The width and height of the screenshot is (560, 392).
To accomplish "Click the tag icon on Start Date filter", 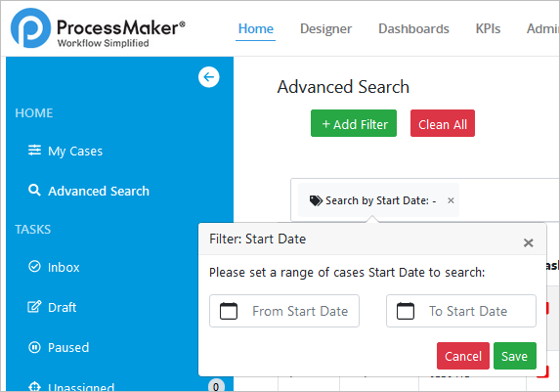I will (316, 200).
